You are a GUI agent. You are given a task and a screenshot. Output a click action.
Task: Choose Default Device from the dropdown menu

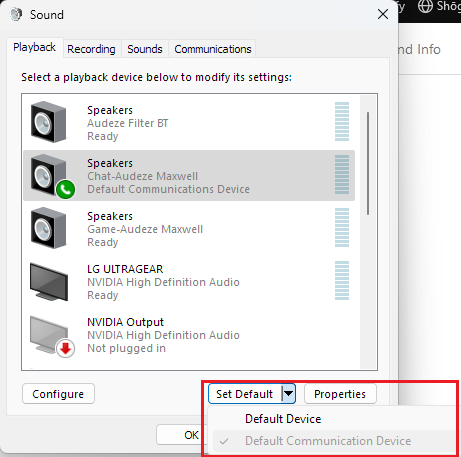[x=283, y=419]
